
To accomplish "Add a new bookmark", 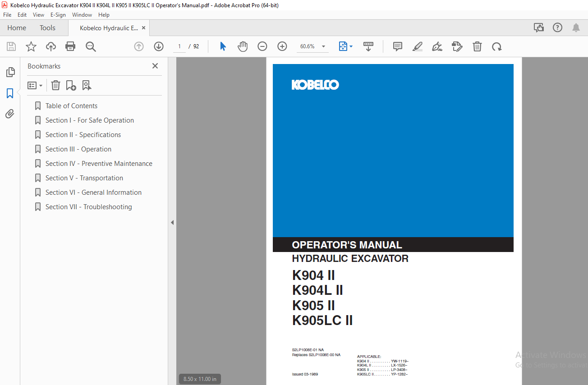I will pyautogui.click(x=71, y=85).
